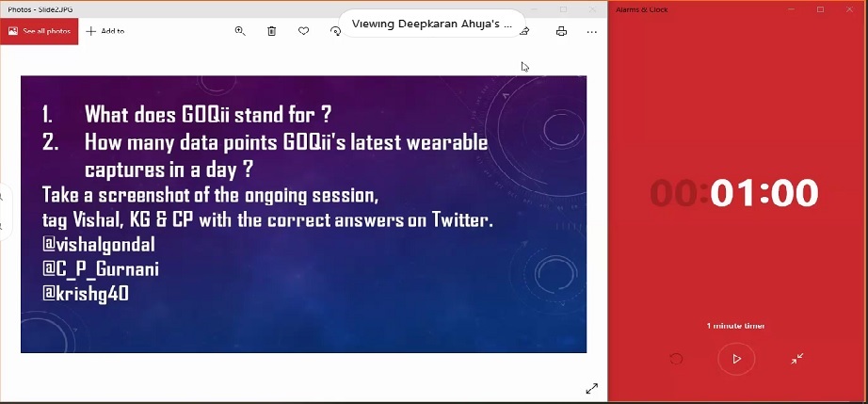Click the 'What does GOQii stand for' line
The width and height of the screenshot is (868, 404).
(208, 115)
